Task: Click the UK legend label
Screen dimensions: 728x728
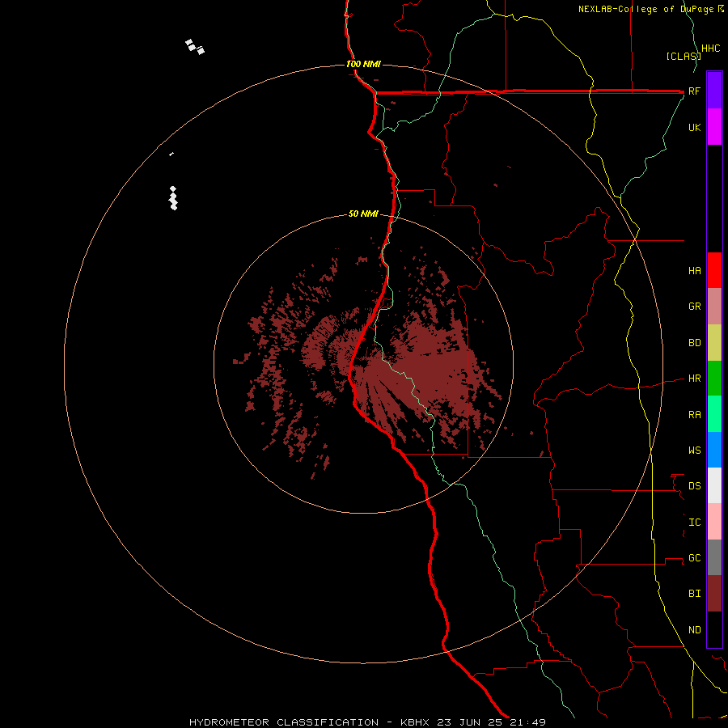Action: click(x=695, y=127)
